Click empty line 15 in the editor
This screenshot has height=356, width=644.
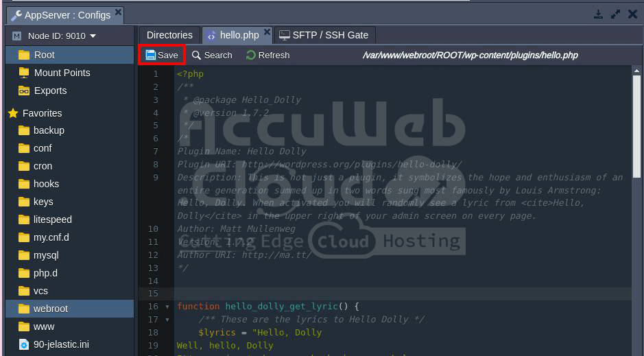tap(398, 294)
